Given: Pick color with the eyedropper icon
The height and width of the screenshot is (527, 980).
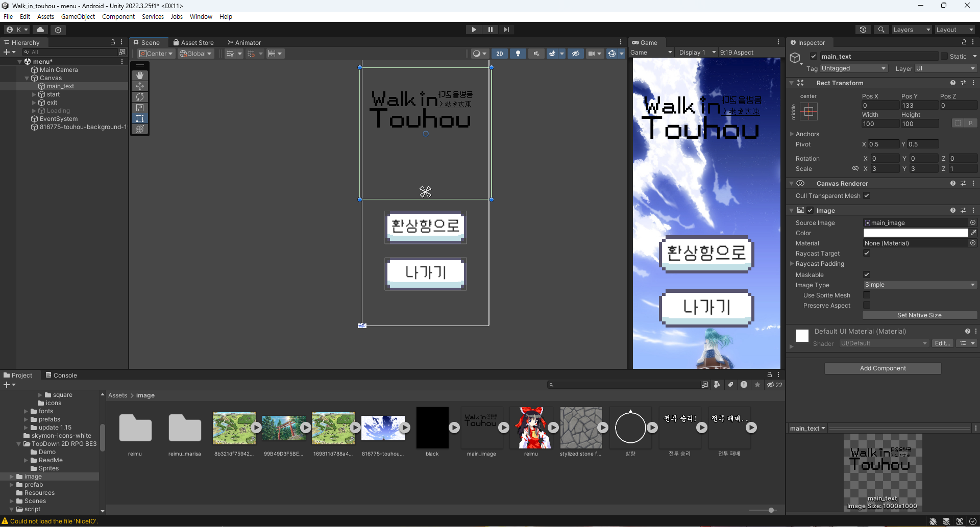Looking at the screenshot, I should pos(973,233).
